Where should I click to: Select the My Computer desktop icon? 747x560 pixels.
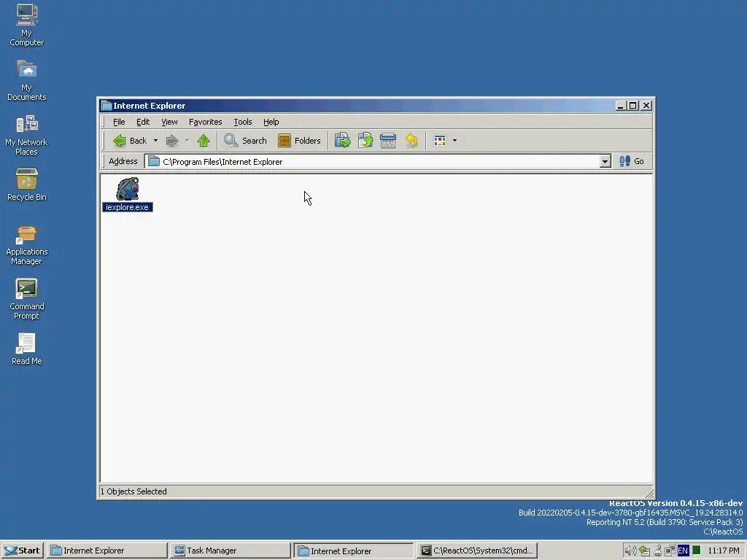pos(27,26)
